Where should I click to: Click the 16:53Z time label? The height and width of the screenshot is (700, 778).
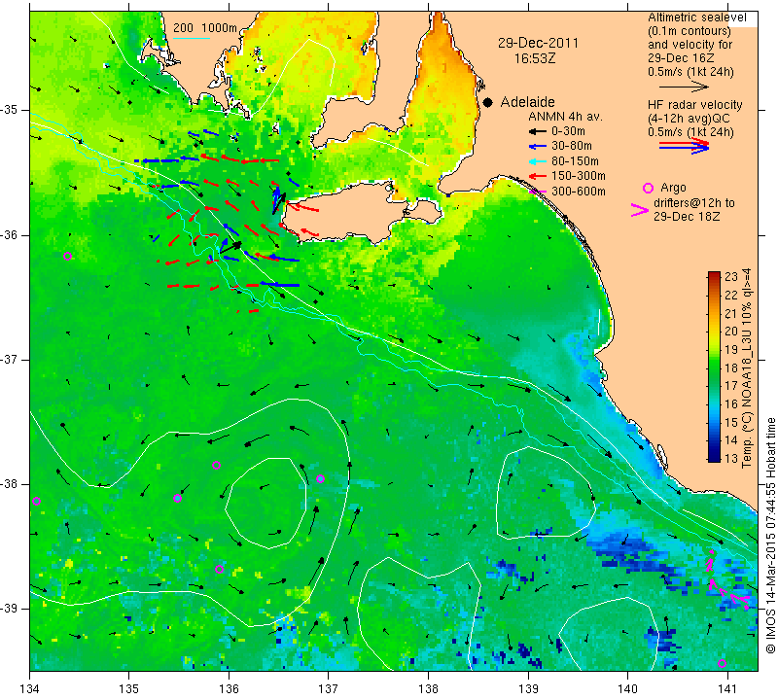534,58
